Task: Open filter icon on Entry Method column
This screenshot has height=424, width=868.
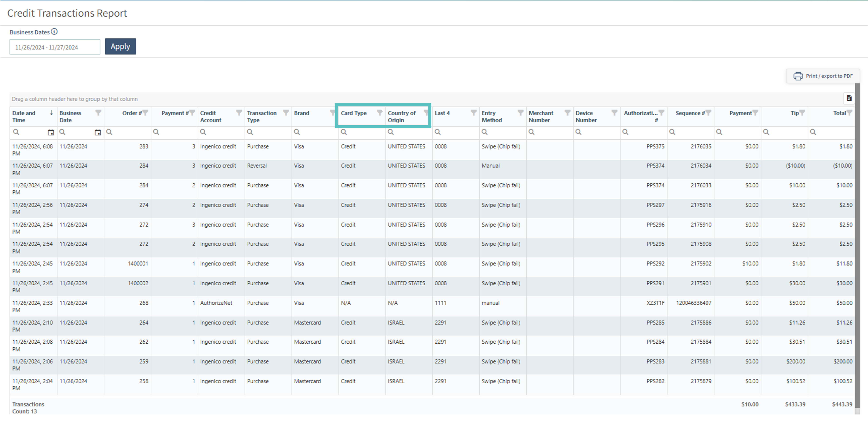Action: [x=520, y=113]
